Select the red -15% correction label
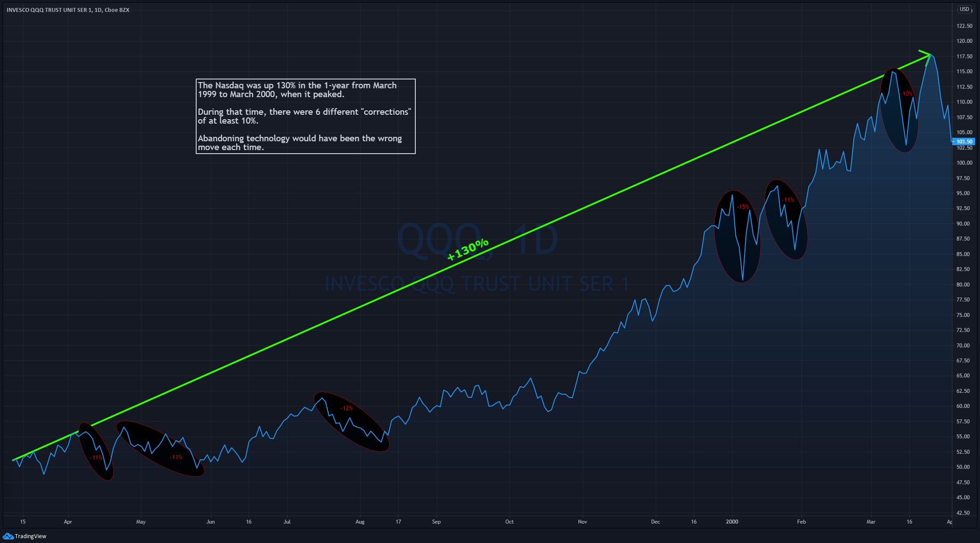The image size is (980, 543). click(743, 207)
